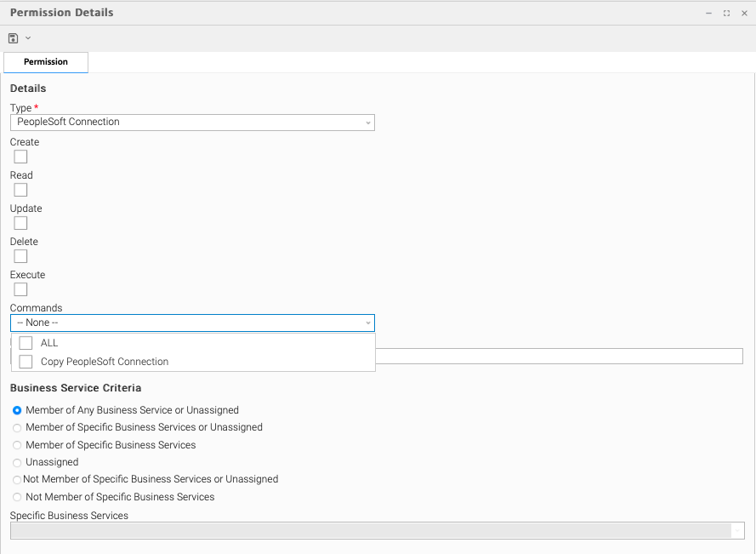This screenshot has height=554, width=756.
Task: Collapse the Commands dropdown
Action: click(x=367, y=323)
